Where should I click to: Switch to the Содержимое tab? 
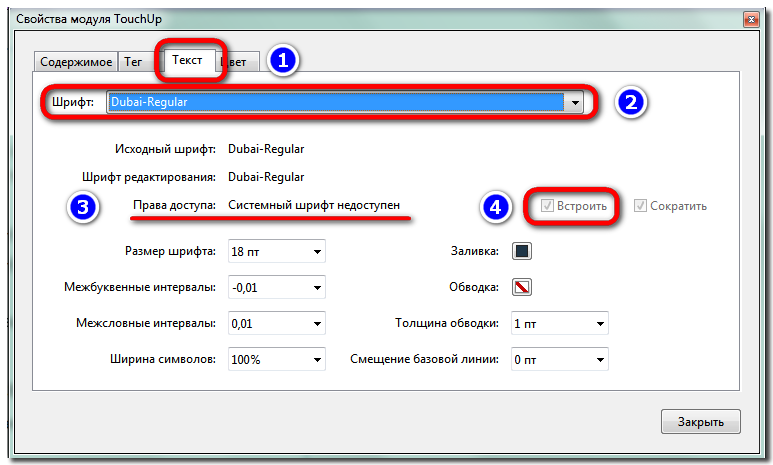(76, 61)
